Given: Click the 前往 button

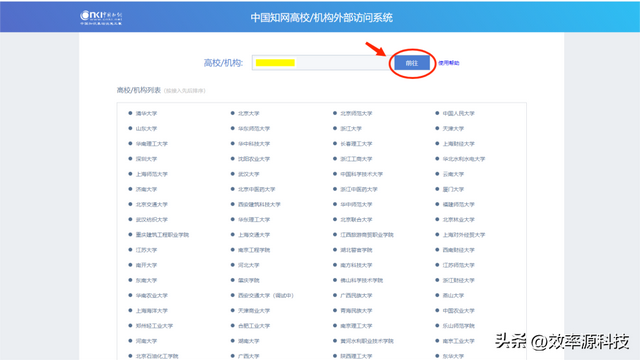Looking at the screenshot, I should 412,63.
